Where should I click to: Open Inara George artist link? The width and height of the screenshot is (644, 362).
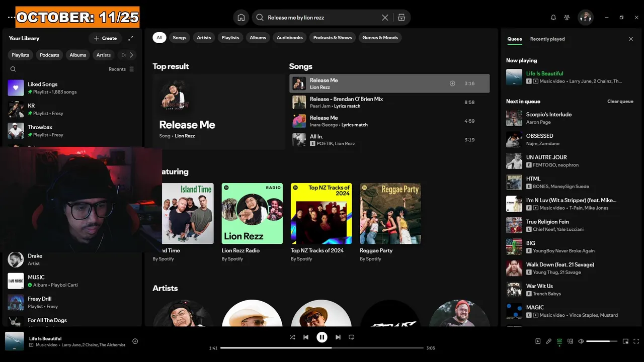[323, 125]
